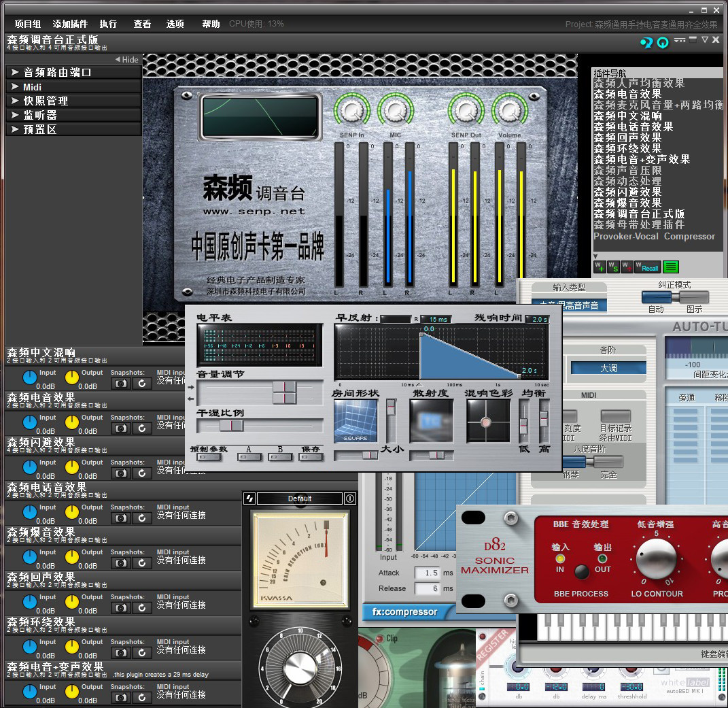Click the slash icon left of Default preset
728x708 pixels.
[249, 499]
